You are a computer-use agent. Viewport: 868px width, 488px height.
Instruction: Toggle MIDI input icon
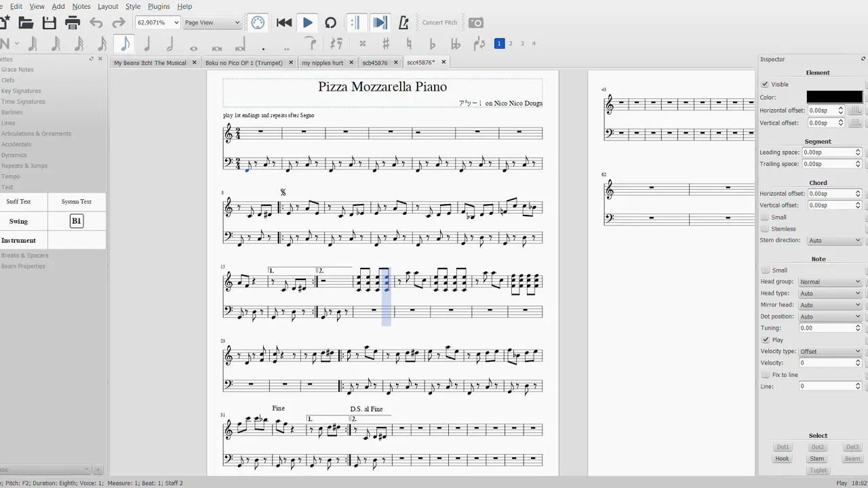pyautogui.click(x=258, y=22)
